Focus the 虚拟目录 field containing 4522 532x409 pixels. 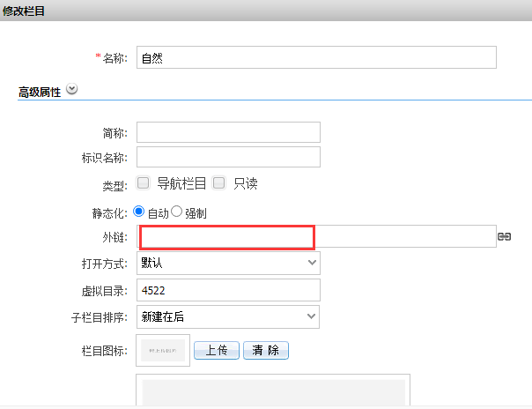[228, 290]
